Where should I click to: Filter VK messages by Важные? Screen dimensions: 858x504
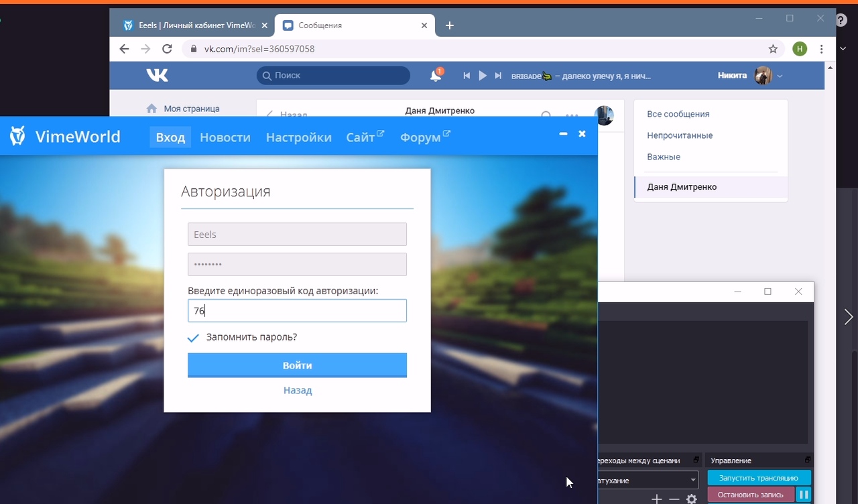[x=664, y=157]
